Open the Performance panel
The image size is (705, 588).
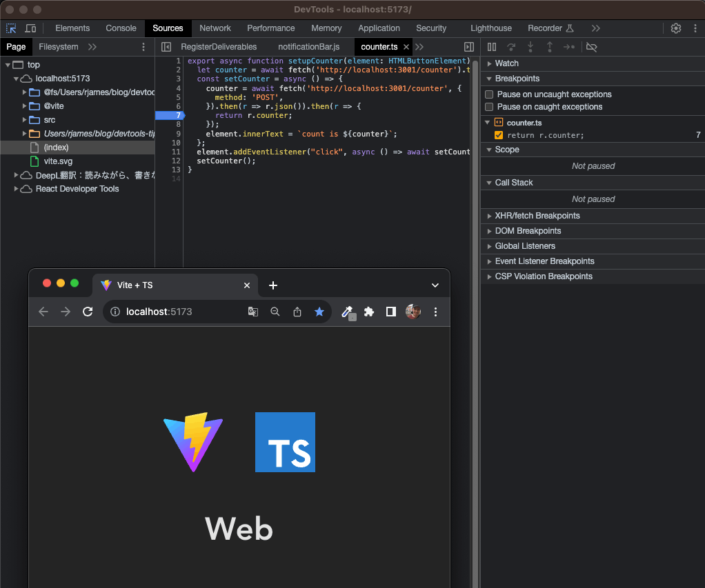[x=270, y=28]
